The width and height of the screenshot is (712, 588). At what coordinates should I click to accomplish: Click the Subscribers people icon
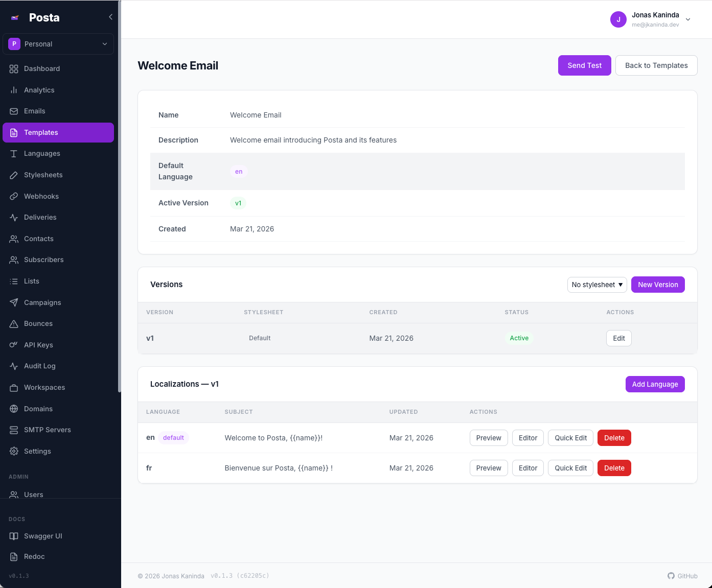14,260
